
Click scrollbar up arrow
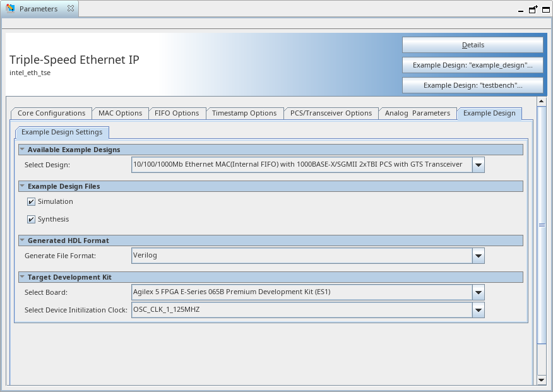(542, 102)
